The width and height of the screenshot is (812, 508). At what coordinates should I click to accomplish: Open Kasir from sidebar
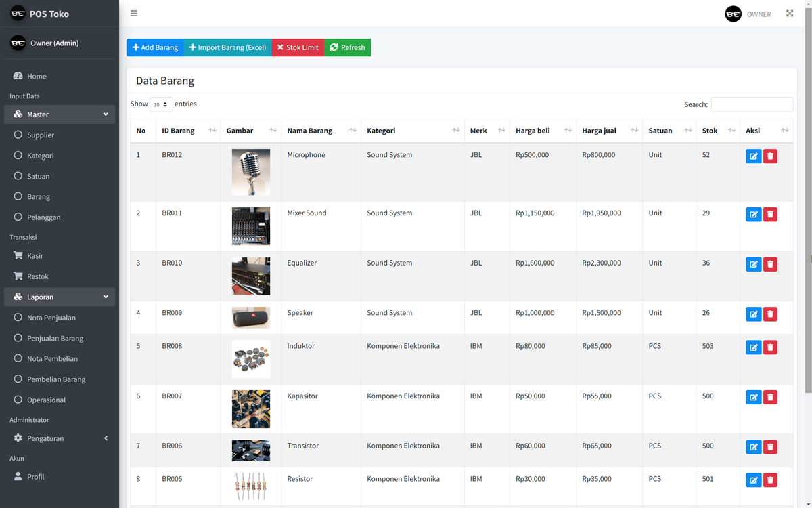point(35,256)
